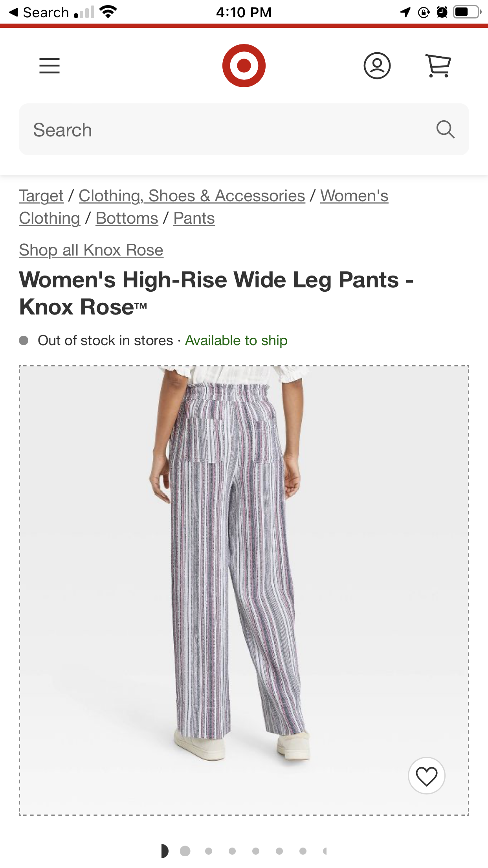The height and width of the screenshot is (868, 488).
Task: Navigate to Bottoms breadcrumb
Action: point(127,218)
